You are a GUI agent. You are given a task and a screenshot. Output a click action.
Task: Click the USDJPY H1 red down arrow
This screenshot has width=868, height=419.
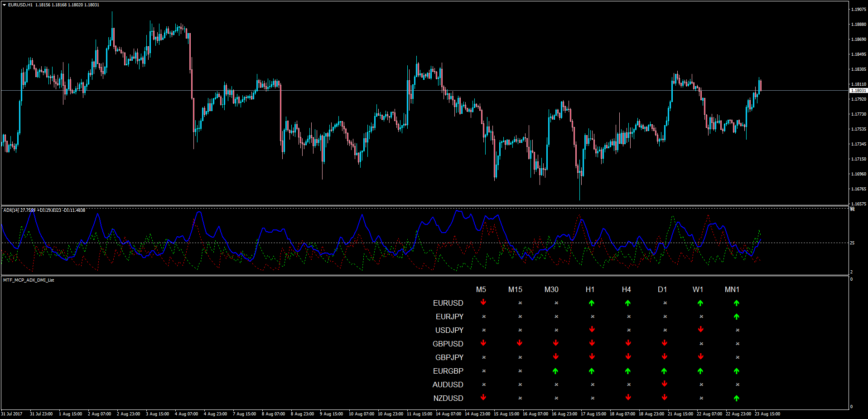[x=592, y=330]
